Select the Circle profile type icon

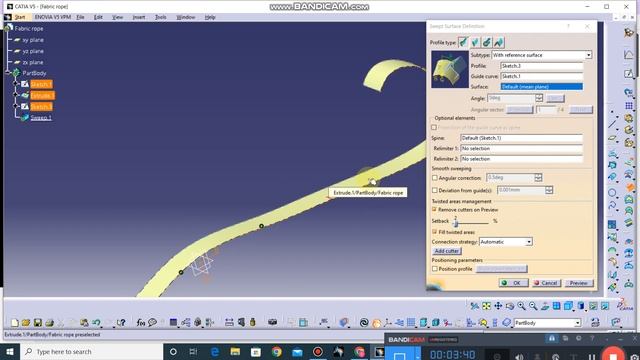click(487, 42)
